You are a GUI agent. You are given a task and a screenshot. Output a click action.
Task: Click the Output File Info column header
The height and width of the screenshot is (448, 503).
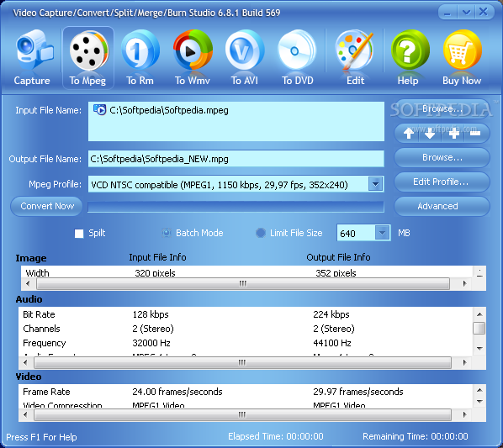[338, 257]
